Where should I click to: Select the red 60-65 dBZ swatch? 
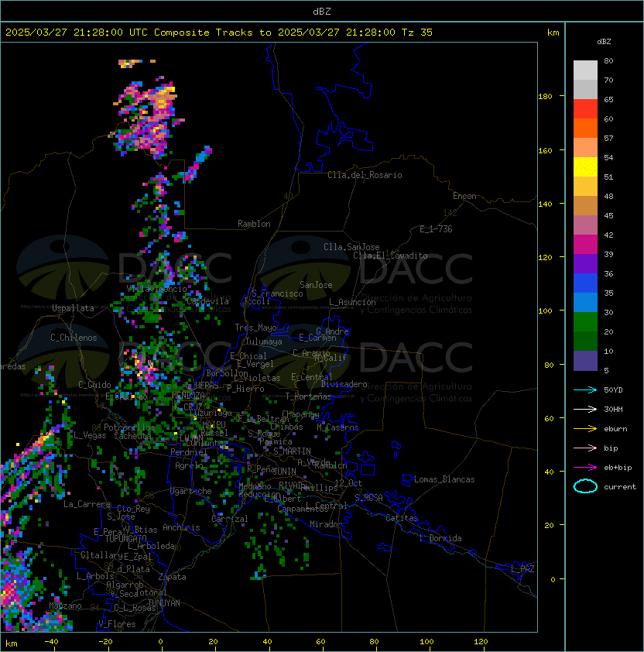pyautogui.click(x=585, y=109)
